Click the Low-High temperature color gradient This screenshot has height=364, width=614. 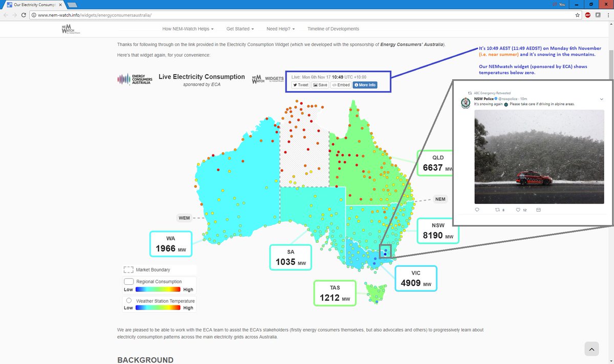click(159, 307)
